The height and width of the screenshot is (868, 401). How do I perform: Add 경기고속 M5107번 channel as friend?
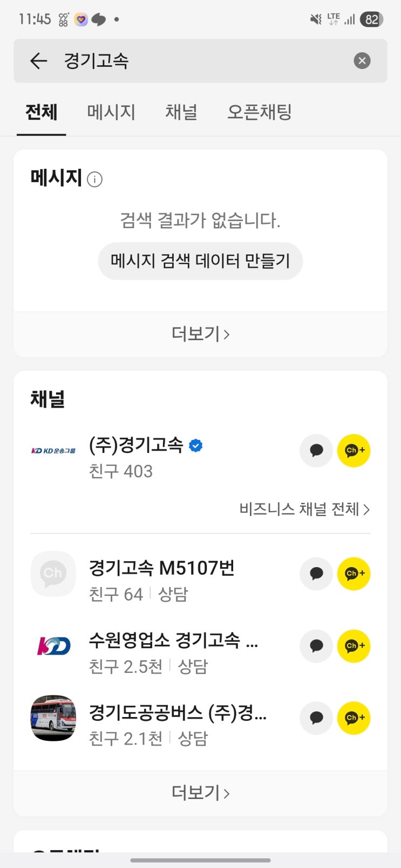point(354,574)
